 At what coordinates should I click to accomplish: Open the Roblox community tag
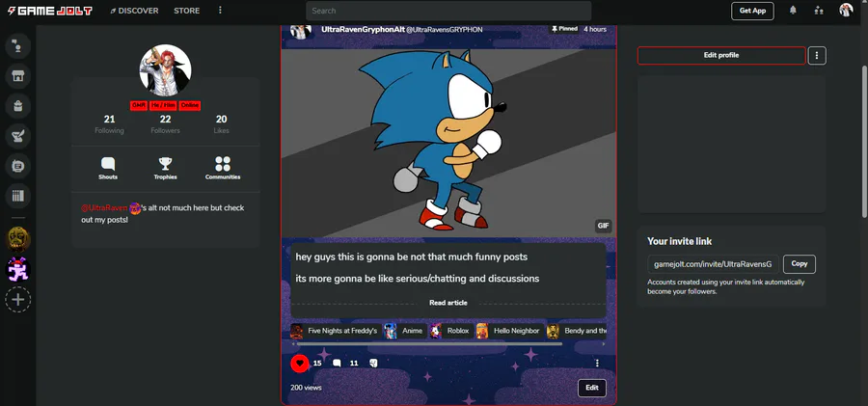click(451, 331)
